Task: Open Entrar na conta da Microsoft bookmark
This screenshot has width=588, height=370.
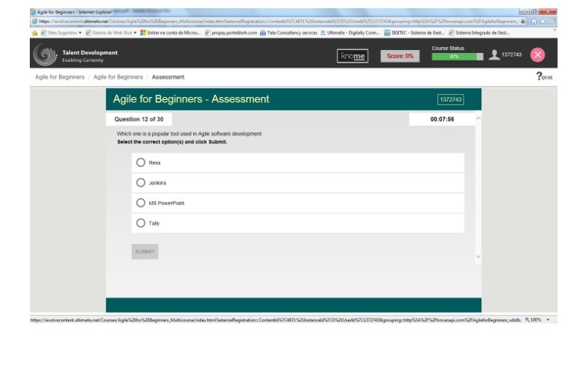Action: [171, 33]
